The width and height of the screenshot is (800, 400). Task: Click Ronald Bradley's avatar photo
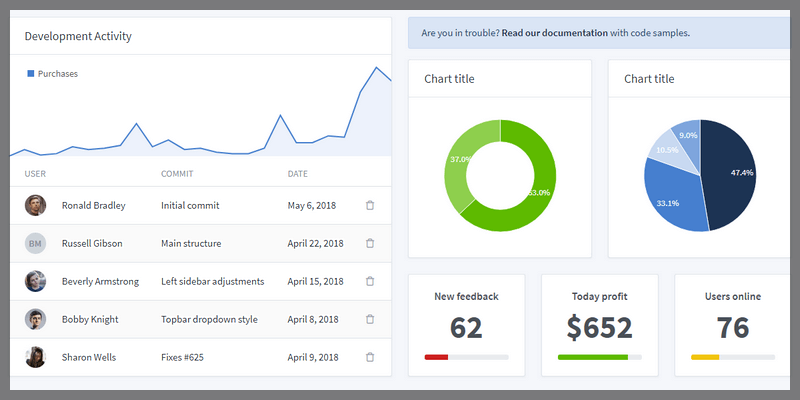[36, 205]
